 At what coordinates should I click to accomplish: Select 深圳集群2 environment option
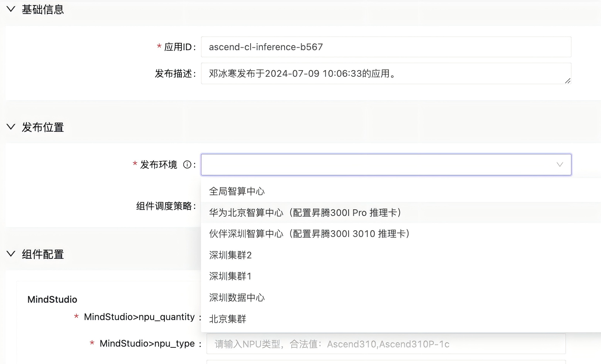[x=230, y=255]
